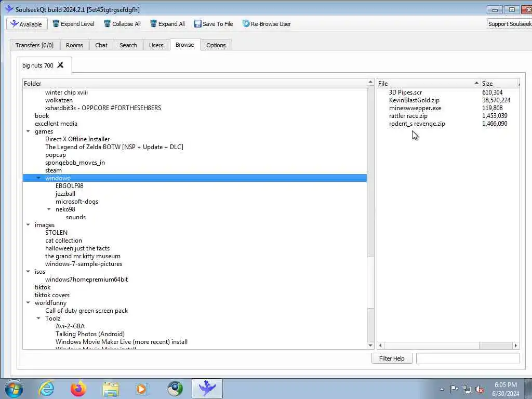532x399 pixels.
Task: Switch to the Rooms tab
Action: (x=74, y=45)
